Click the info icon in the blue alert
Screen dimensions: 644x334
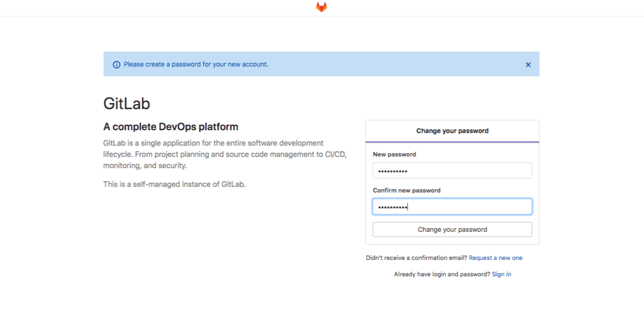116,65
